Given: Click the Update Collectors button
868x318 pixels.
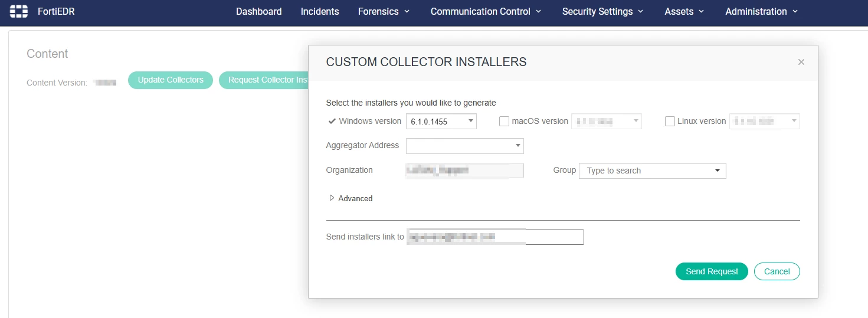Looking at the screenshot, I should 171,80.
